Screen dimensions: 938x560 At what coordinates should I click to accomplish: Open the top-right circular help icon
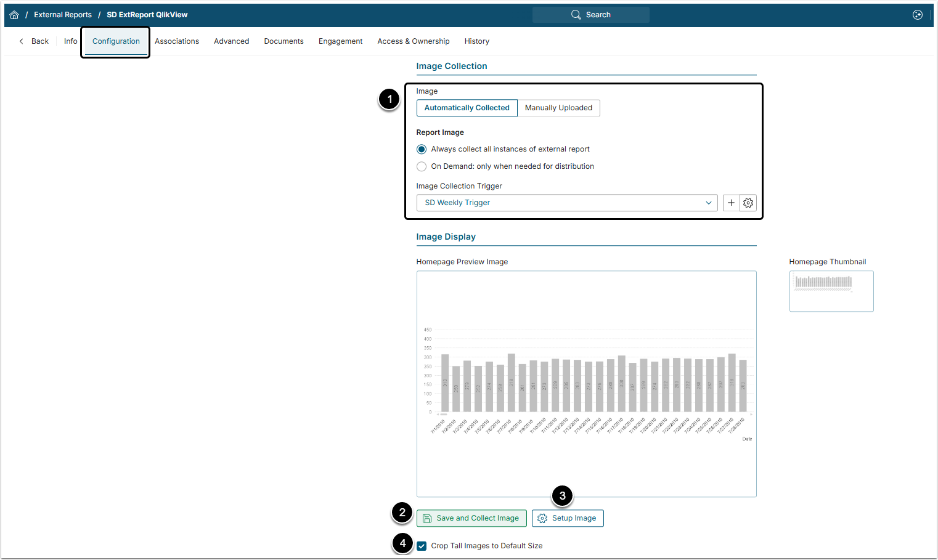917,15
